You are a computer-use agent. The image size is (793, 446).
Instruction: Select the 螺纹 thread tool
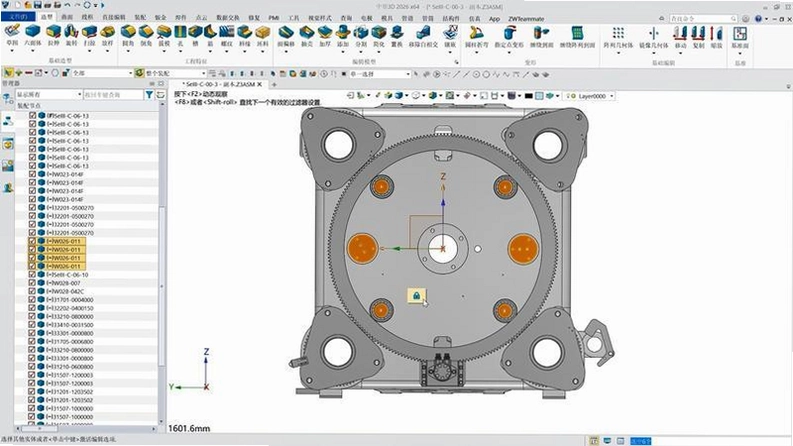pyautogui.click(x=227, y=35)
